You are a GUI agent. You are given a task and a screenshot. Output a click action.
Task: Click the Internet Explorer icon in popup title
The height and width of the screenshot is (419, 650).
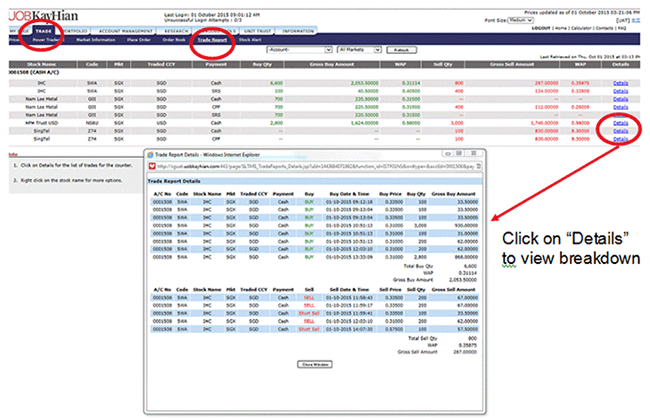(x=150, y=155)
